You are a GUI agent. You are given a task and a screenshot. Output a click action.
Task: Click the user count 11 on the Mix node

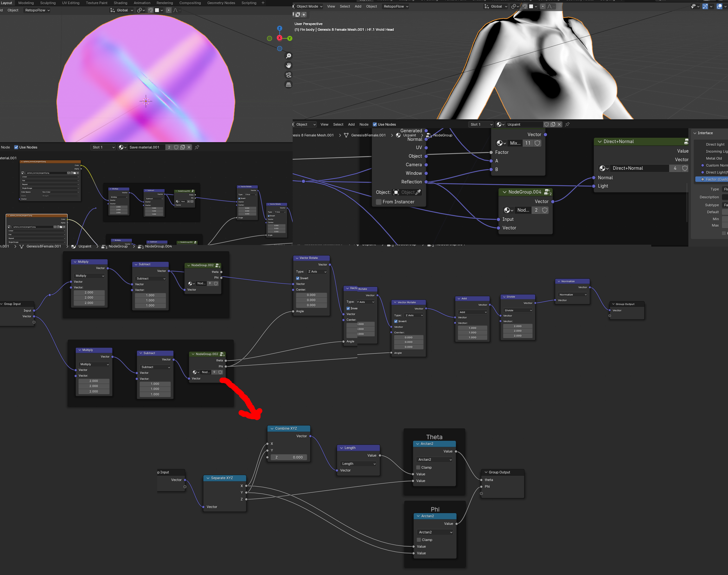[x=528, y=143]
